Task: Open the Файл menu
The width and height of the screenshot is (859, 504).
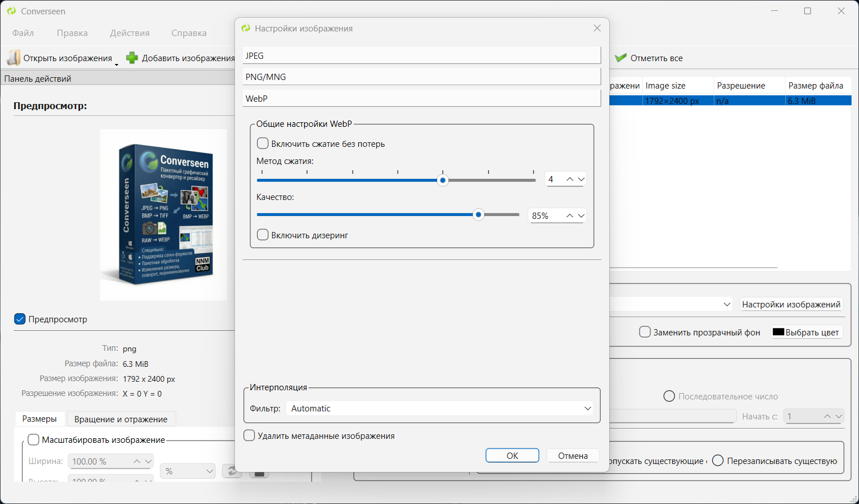Action: 23,33
